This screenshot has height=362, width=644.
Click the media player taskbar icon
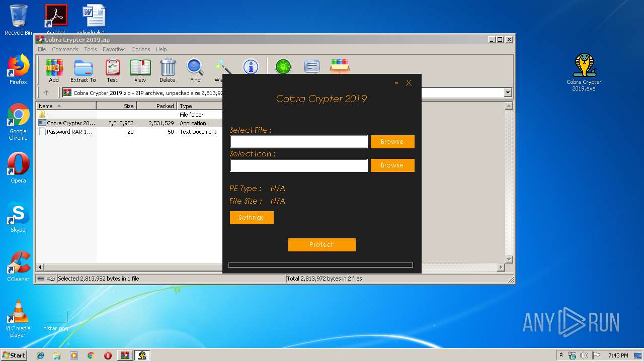point(74,355)
